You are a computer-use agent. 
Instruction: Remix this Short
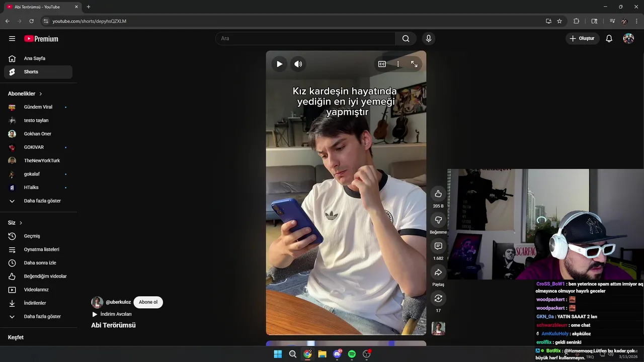[x=438, y=299]
